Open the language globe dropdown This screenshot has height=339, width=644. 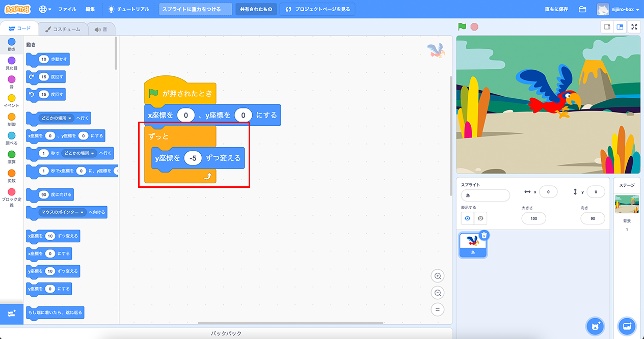(44, 9)
